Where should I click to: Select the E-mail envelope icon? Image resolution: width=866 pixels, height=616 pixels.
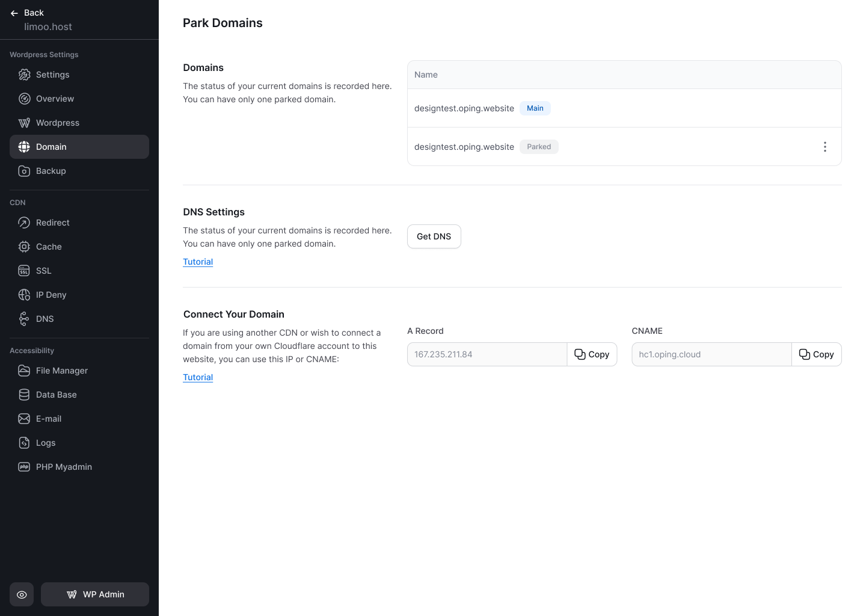(x=24, y=419)
